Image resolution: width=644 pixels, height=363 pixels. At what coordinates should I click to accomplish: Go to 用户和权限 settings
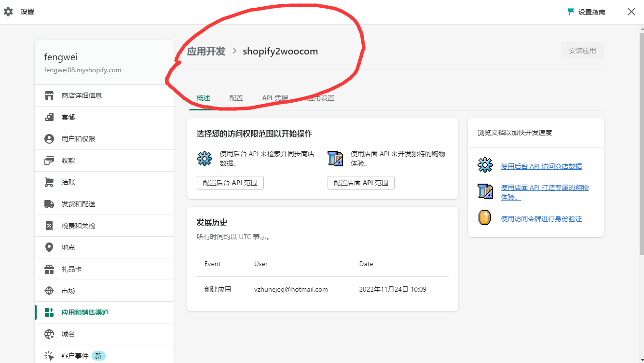104,139
